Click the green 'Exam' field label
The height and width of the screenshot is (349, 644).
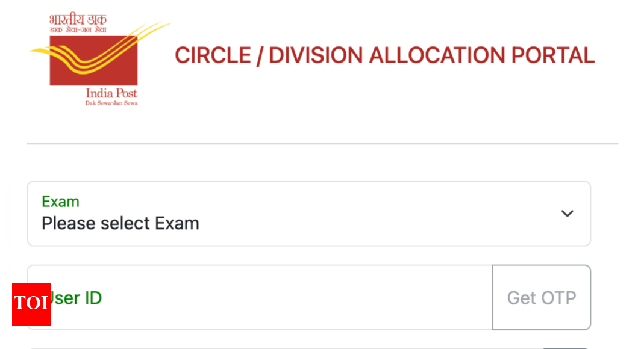point(60,202)
